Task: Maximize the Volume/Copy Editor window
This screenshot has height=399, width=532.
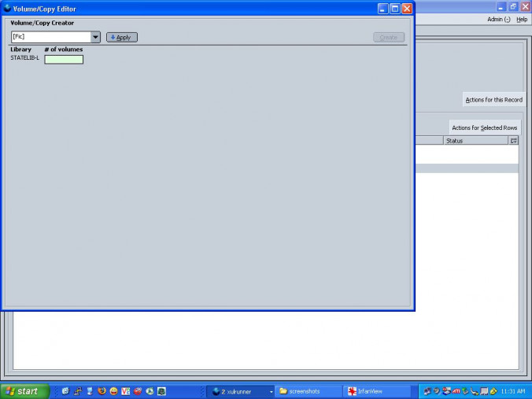Action: pos(395,9)
